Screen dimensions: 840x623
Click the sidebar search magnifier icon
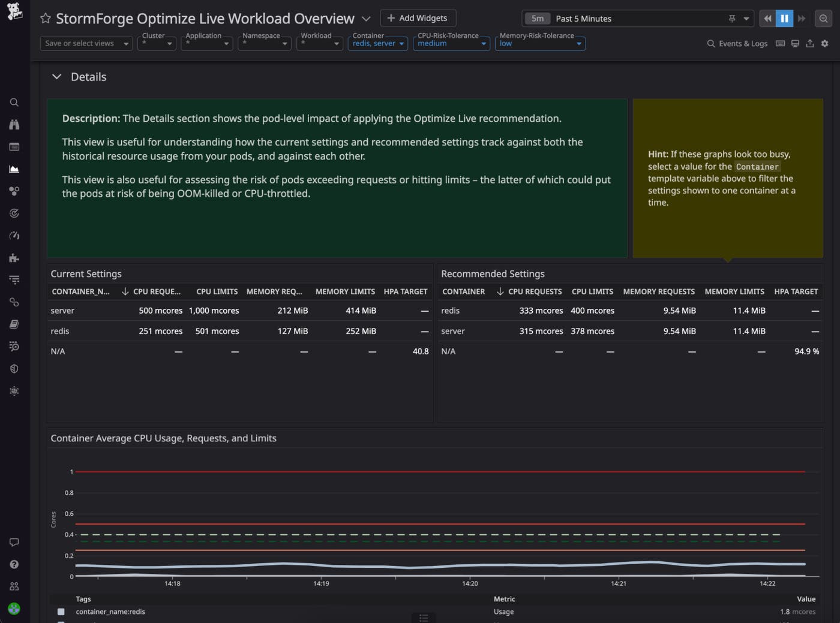tap(14, 103)
